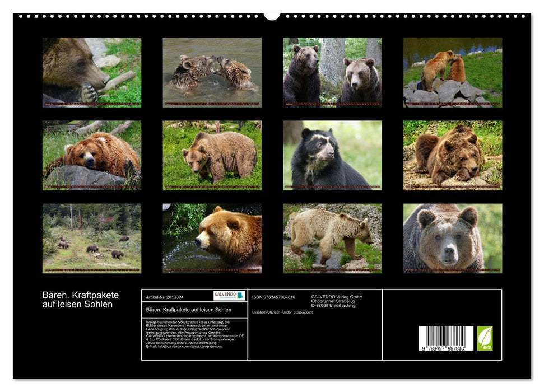The image size is (544, 392).
Task: Click the Artikel-Nr. 2013394 text
Action: tap(165, 297)
